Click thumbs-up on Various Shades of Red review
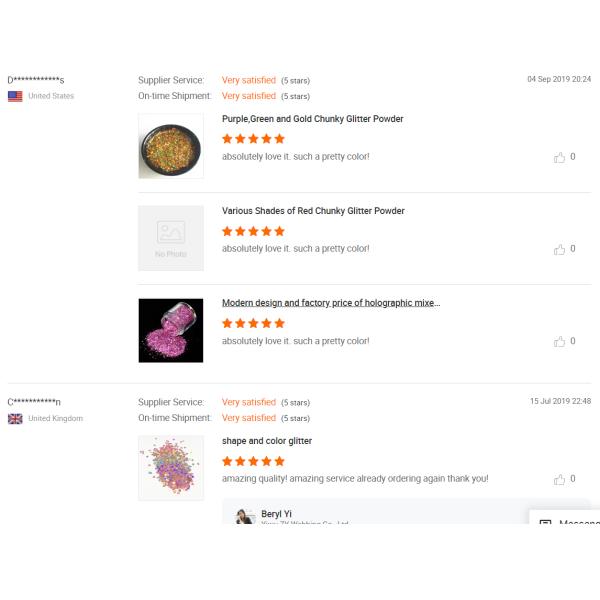 point(560,249)
